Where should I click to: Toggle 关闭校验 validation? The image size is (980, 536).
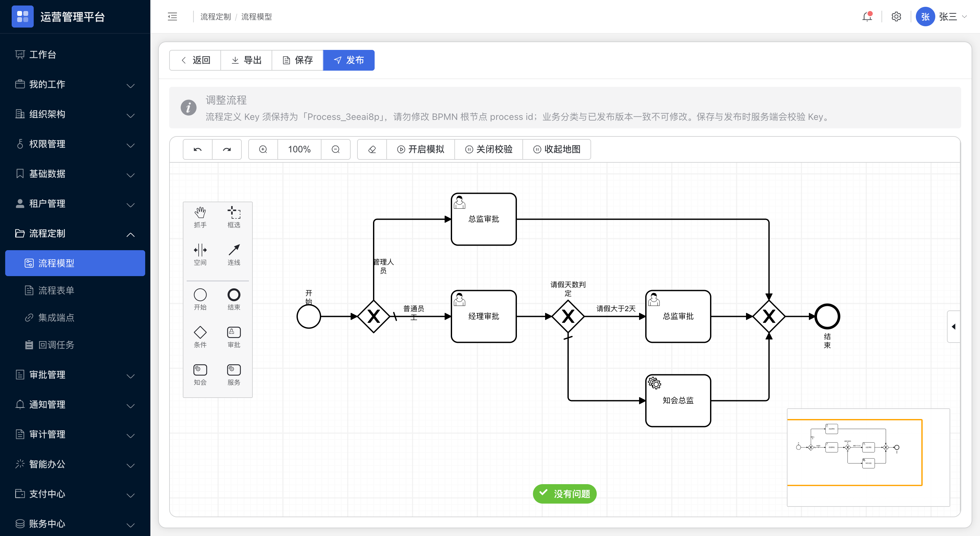pos(488,149)
